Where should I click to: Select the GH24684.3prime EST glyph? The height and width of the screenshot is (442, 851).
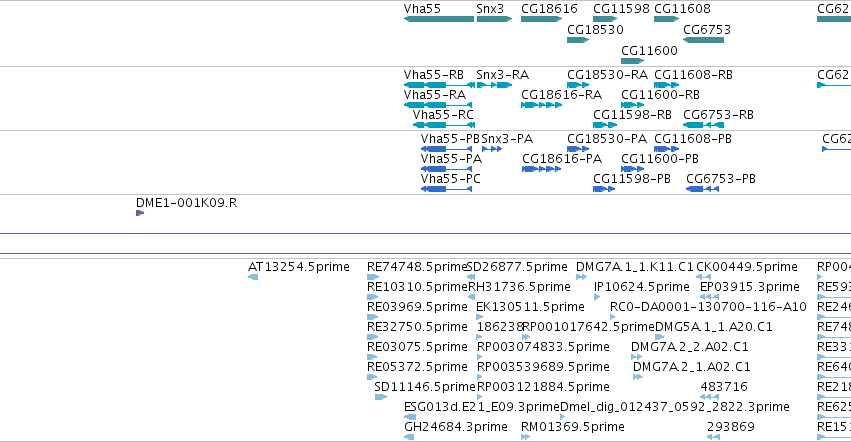click(x=409, y=437)
